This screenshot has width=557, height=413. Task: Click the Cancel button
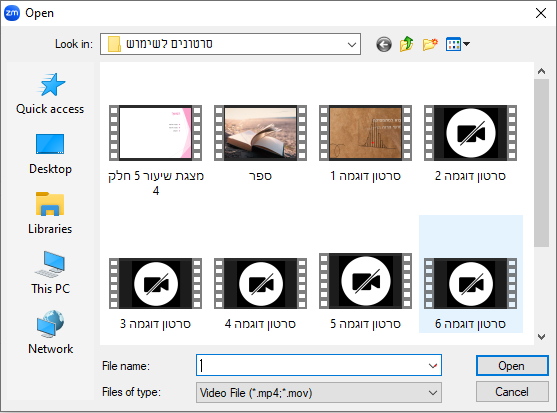pos(512,392)
